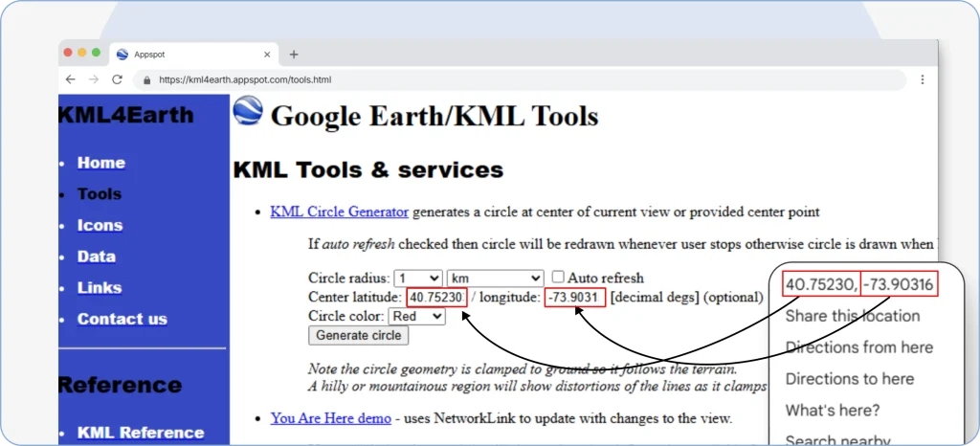This screenshot has width=980, height=446.
Task: Select the Appspot browser tab
Action: (193, 55)
